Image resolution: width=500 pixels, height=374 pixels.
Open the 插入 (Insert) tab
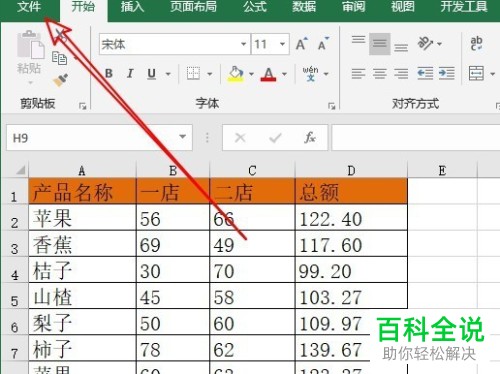tap(132, 7)
